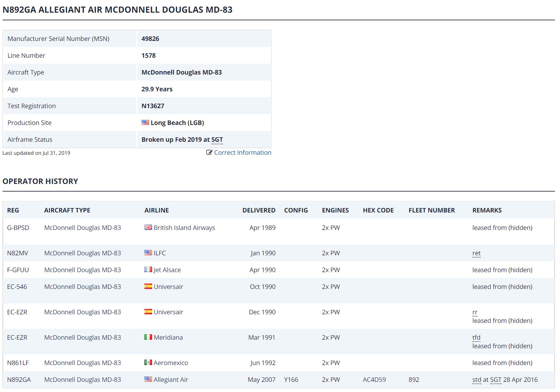Image resolution: width=560 pixels, height=392 pixels.
Task: Click the Spanish flag in the EC-546 row
Action: [x=148, y=286]
